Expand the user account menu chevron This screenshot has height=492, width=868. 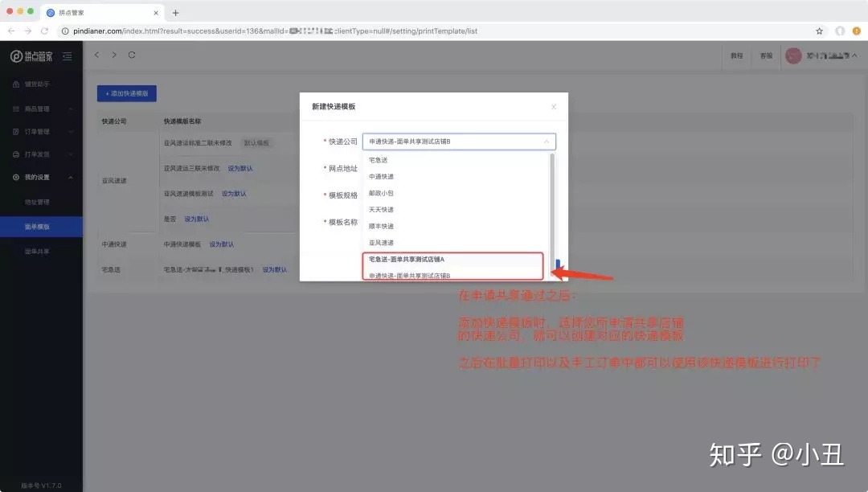[854, 55]
